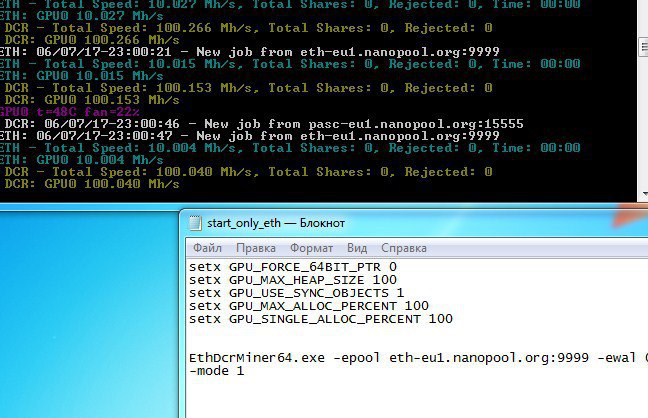Click the DCR Total Speed 100.153 line

click(x=248, y=88)
